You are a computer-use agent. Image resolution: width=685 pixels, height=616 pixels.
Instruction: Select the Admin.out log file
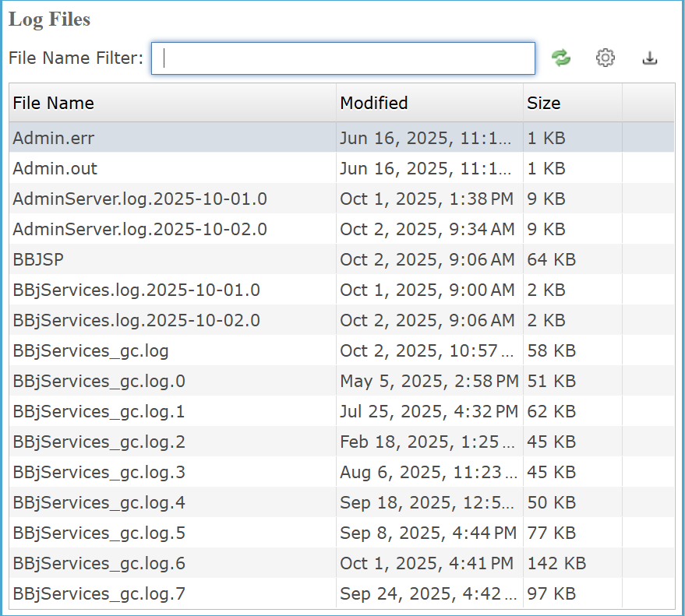55,168
